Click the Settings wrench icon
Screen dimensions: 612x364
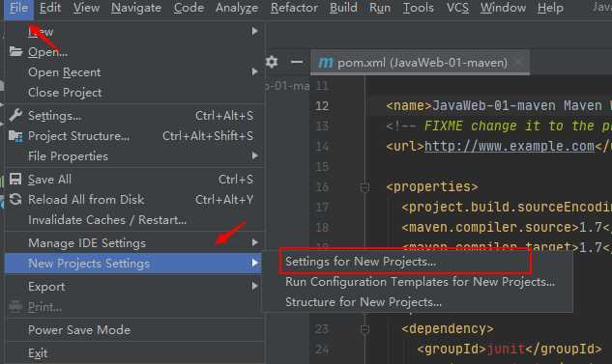(15, 115)
